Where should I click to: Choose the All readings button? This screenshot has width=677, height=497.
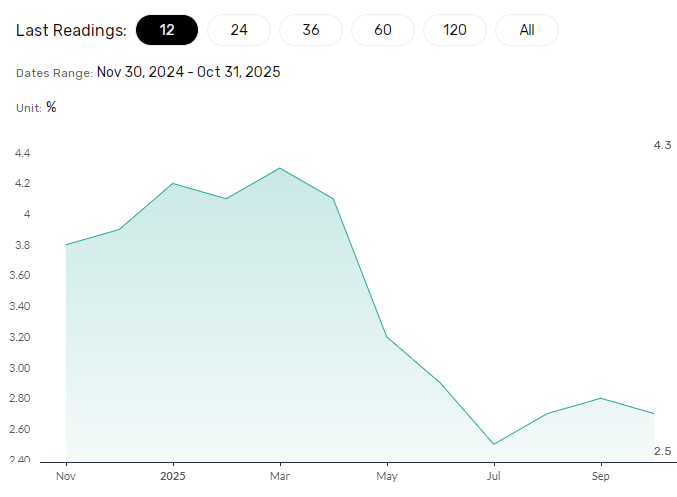[527, 30]
